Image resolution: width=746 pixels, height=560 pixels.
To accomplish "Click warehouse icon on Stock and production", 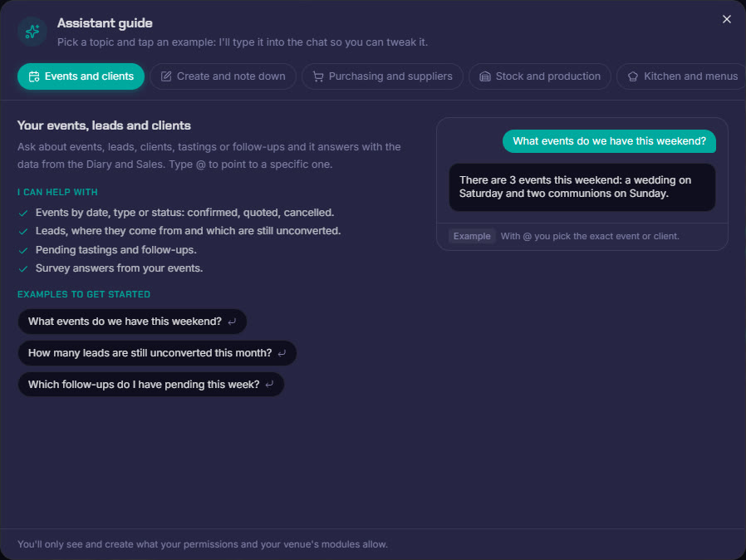I will tap(485, 76).
